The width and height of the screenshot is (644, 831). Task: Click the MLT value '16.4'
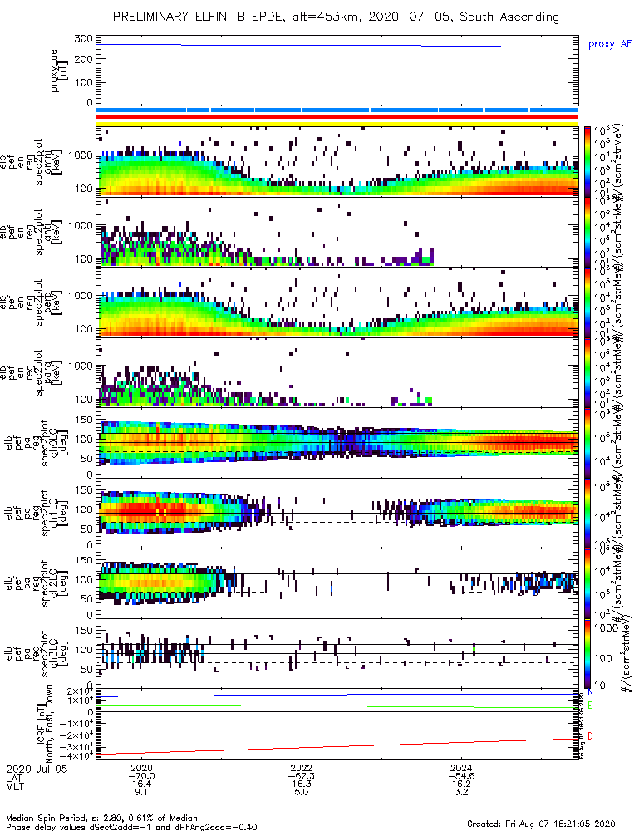(141, 784)
